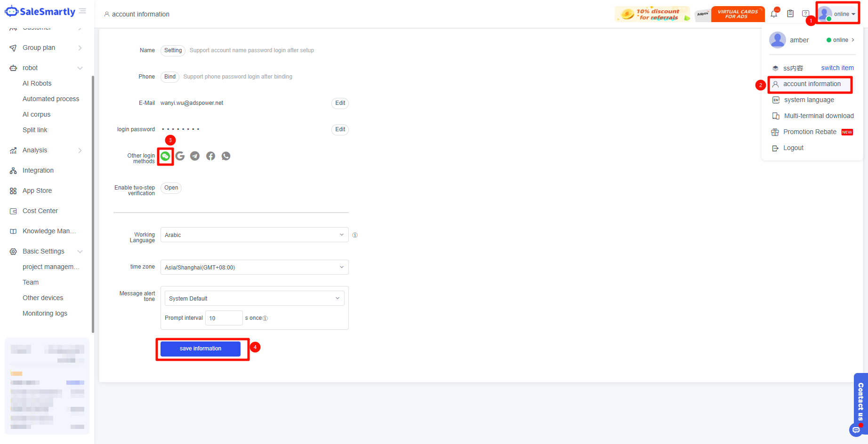Open the Split link page
The image size is (868, 444).
[x=35, y=130]
